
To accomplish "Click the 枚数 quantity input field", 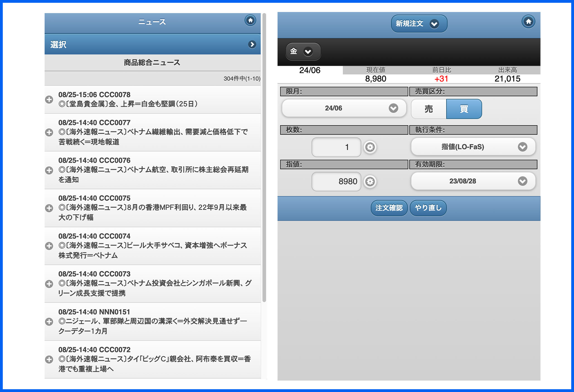I will pos(336,147).
